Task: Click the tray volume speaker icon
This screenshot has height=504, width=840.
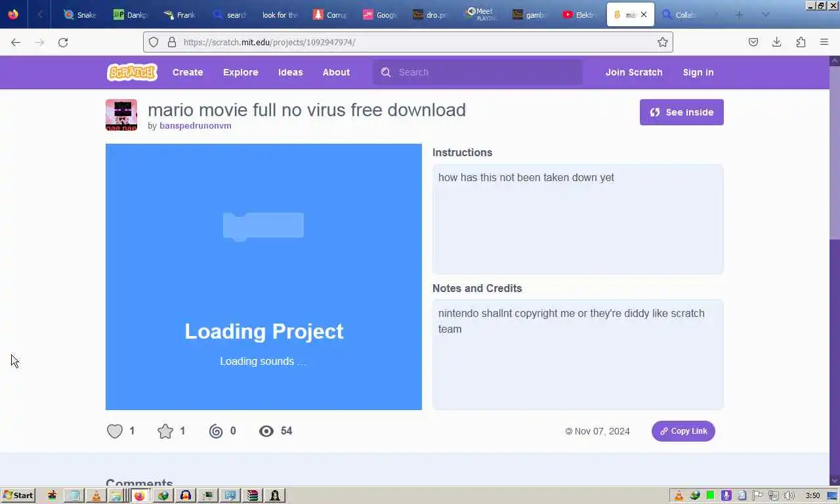Action: coord(789,495)
